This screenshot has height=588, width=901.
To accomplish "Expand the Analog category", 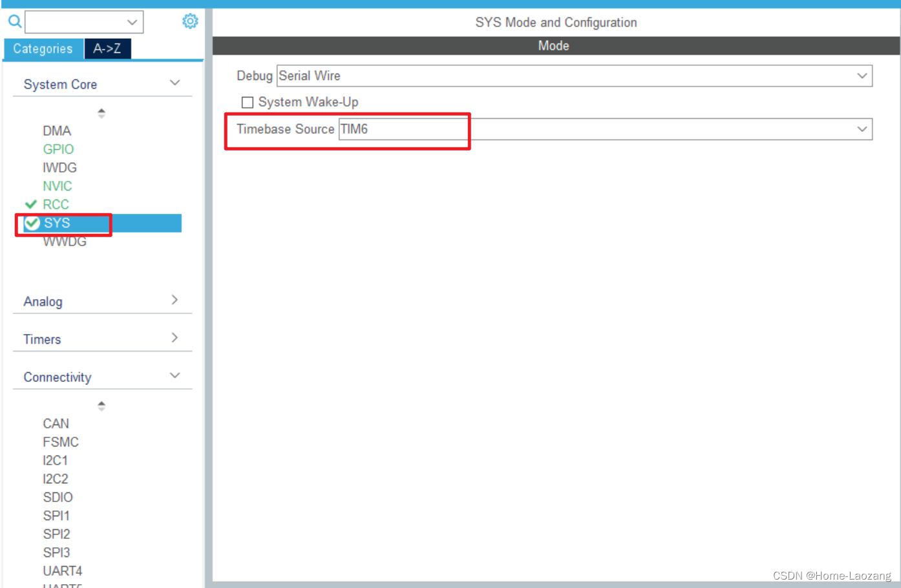I will click(x=174, y=300).
